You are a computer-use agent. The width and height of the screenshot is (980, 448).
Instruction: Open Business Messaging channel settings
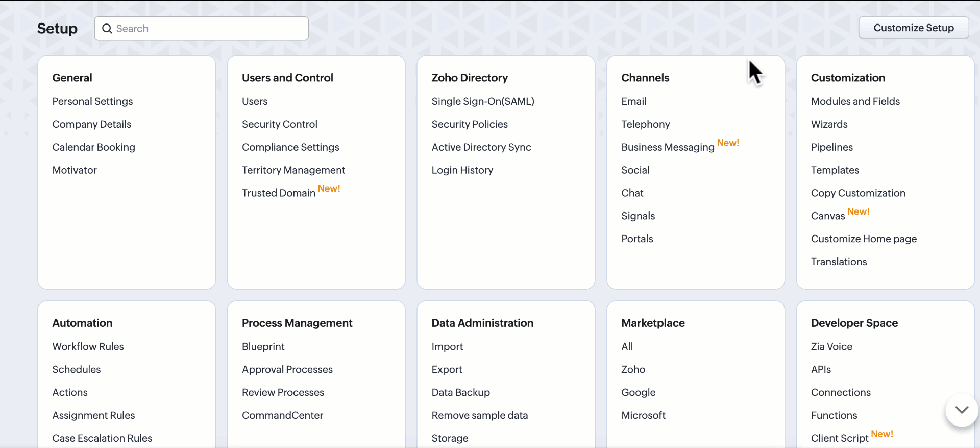[667, 147]
